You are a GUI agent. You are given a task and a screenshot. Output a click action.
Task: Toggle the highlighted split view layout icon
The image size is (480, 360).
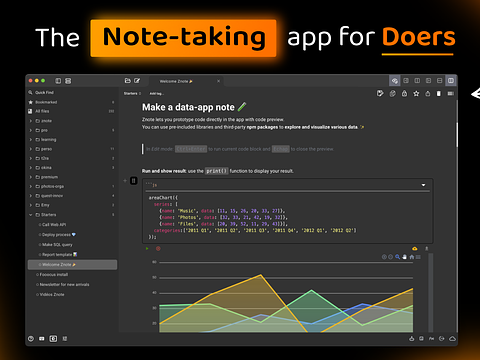coord(451,81)
